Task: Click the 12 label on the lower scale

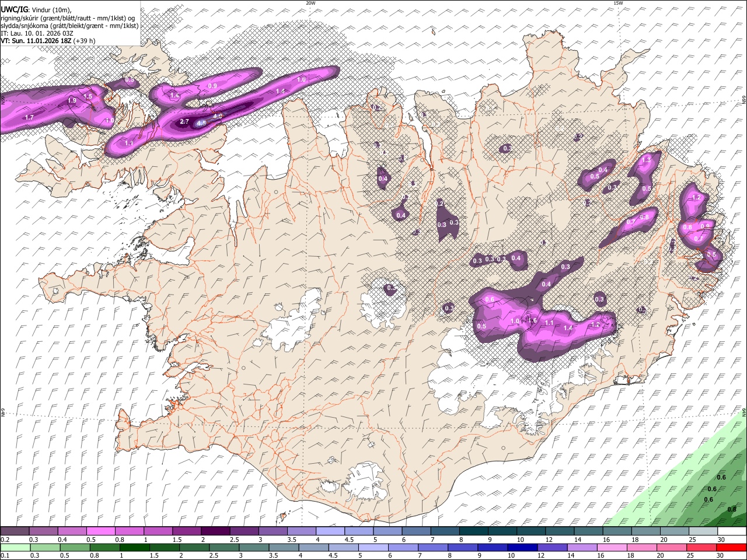Action: pos(541,555)
